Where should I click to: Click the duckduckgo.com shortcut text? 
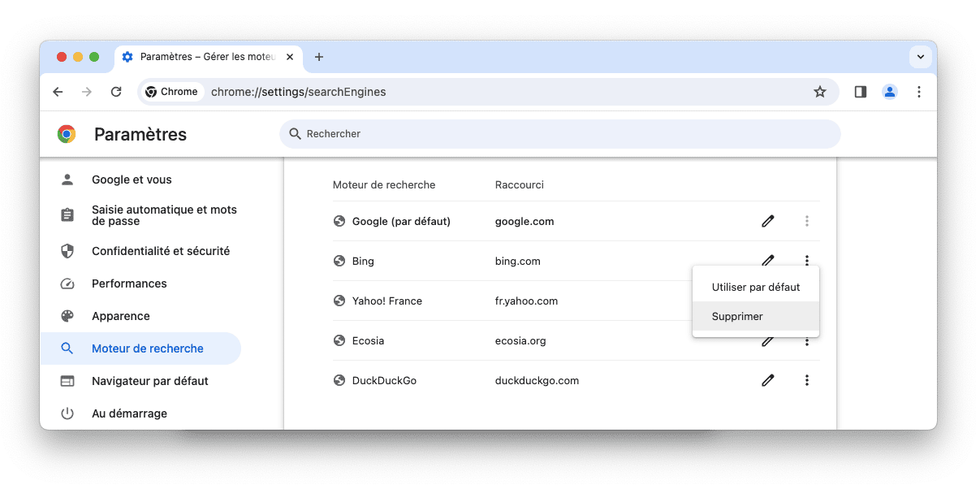(537, 380)
